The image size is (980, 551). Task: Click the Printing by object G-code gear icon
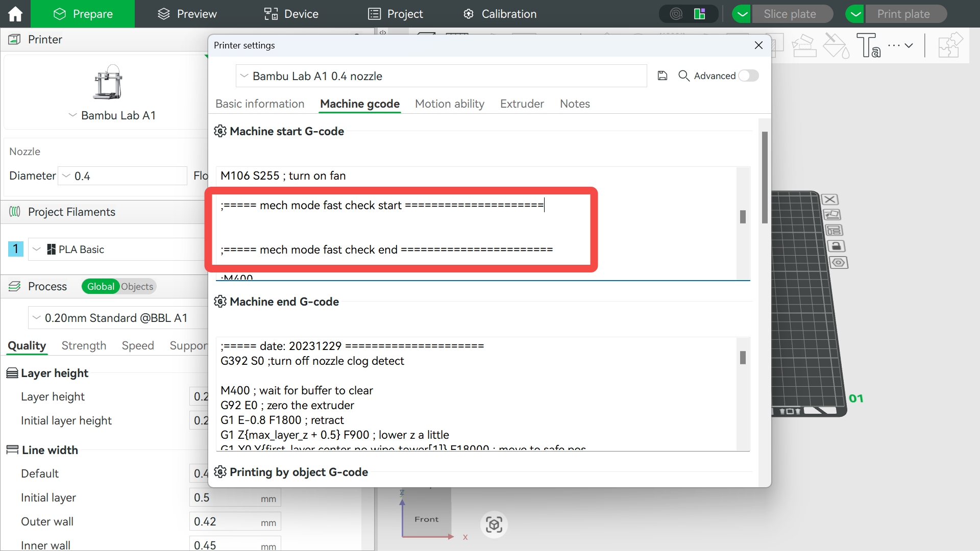[x=220, y=472]
